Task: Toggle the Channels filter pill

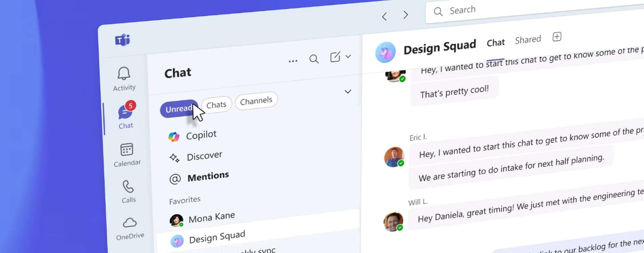Action: click(256, 101)
